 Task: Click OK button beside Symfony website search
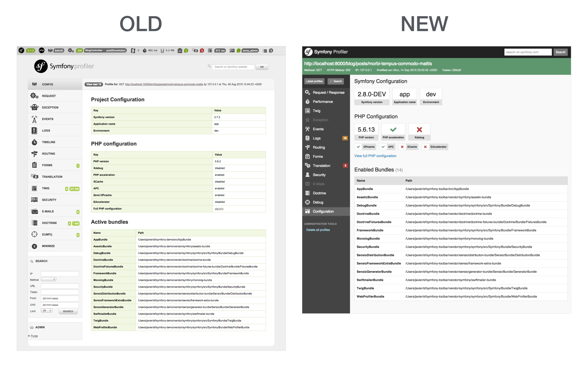pos(262,67)
